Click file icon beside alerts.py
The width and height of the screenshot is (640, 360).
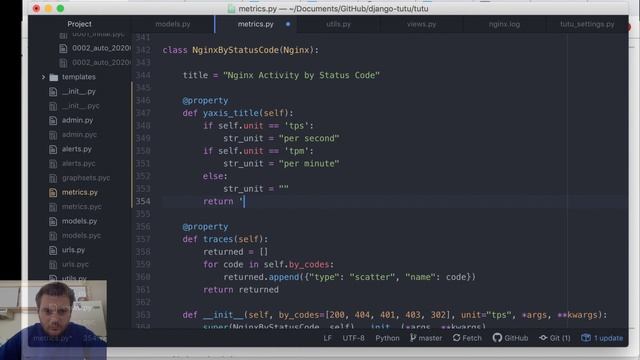point(53,149)
